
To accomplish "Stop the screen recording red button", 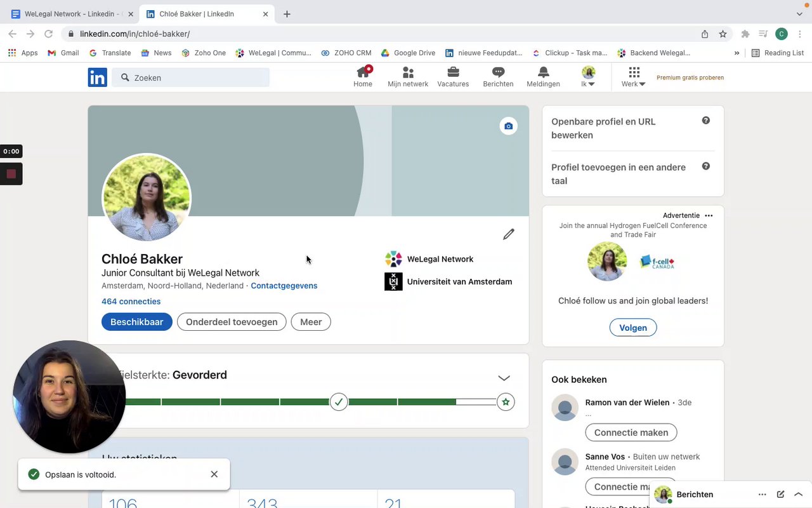I will pos(11,174).
